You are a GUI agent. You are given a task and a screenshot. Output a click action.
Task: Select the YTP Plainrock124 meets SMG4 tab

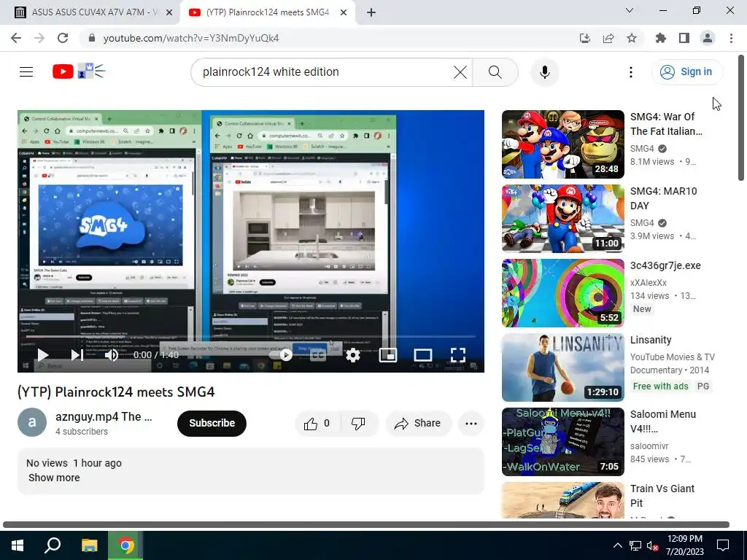pyautogui.click(x=267, y=12)
